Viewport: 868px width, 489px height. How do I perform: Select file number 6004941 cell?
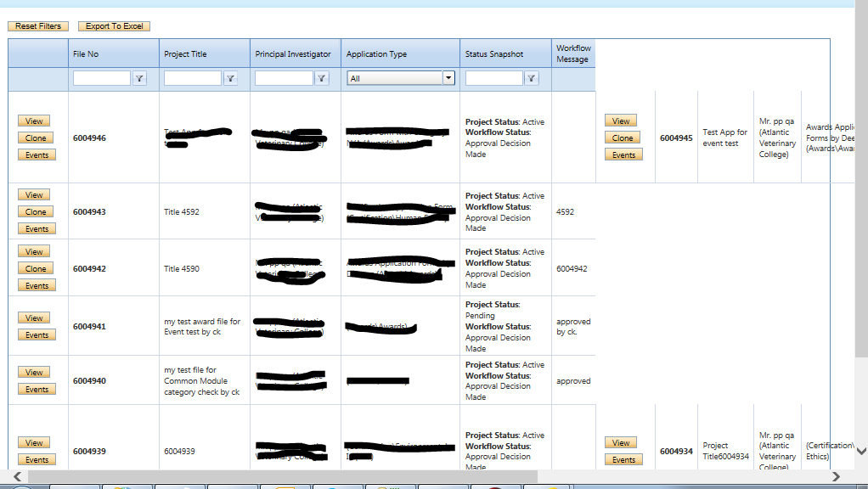(89, 326)
